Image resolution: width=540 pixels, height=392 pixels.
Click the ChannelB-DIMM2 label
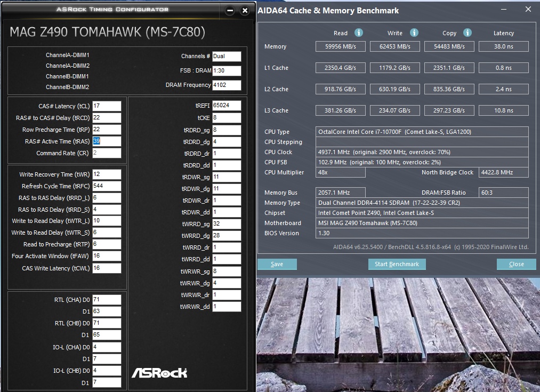click(68, 87)
